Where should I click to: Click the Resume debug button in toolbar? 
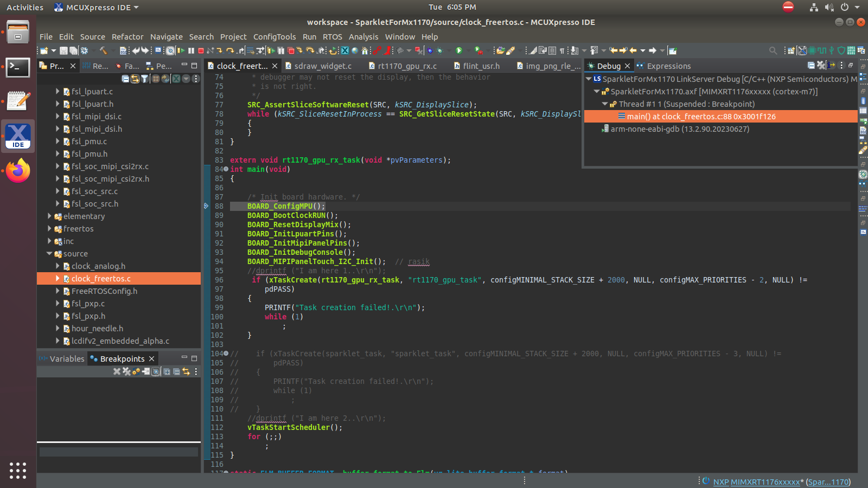point(181,50)
